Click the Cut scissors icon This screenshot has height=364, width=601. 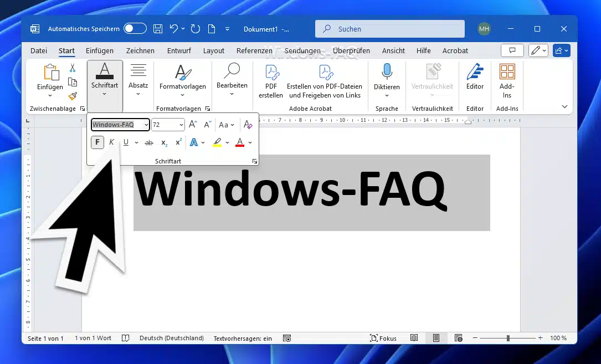click(x=72, y=68)
